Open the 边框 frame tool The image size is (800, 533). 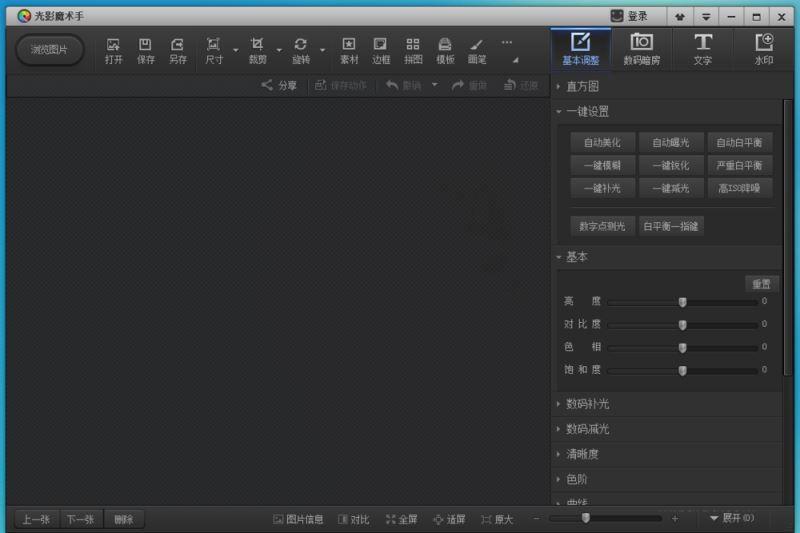coord(381,50)
